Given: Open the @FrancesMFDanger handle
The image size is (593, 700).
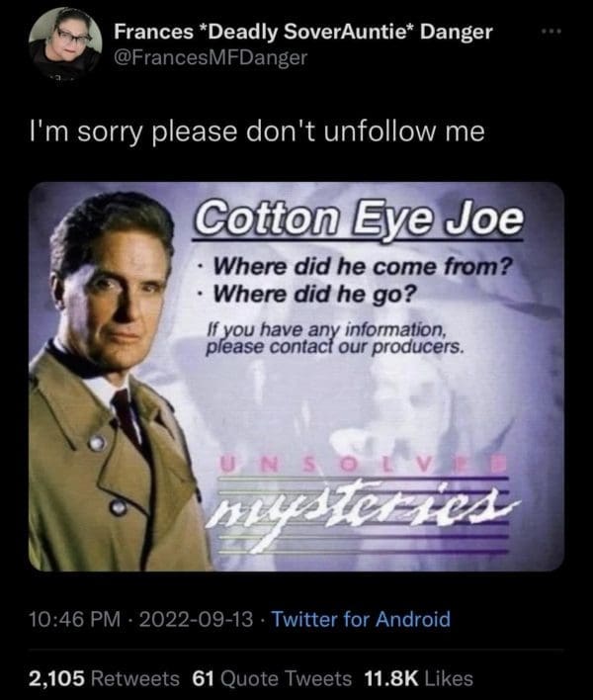Looking at the screenshot, I should pyautogui.click(x=211, y=57).
